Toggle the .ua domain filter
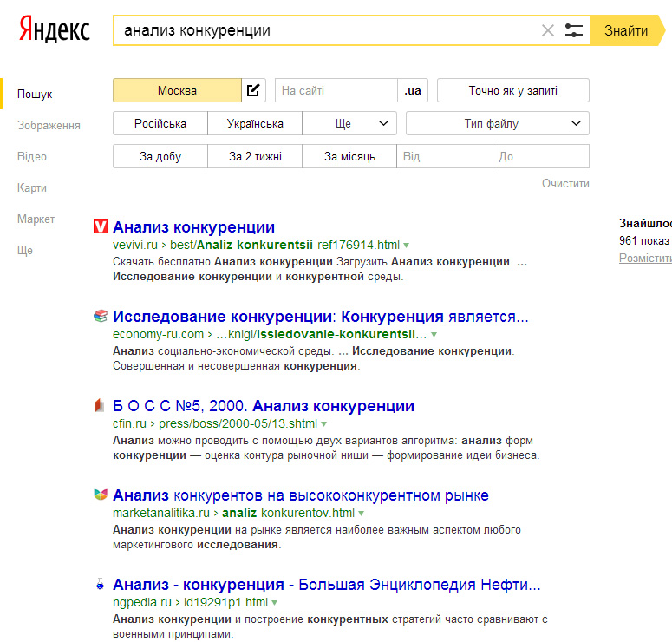 (413, 90)
